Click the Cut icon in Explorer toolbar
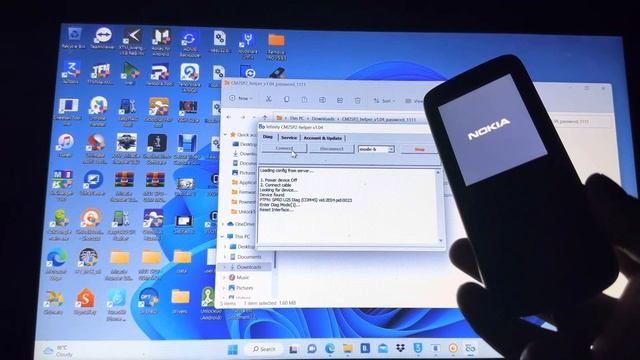This screenshot has width=640, height=360. [x=268, y=99]
